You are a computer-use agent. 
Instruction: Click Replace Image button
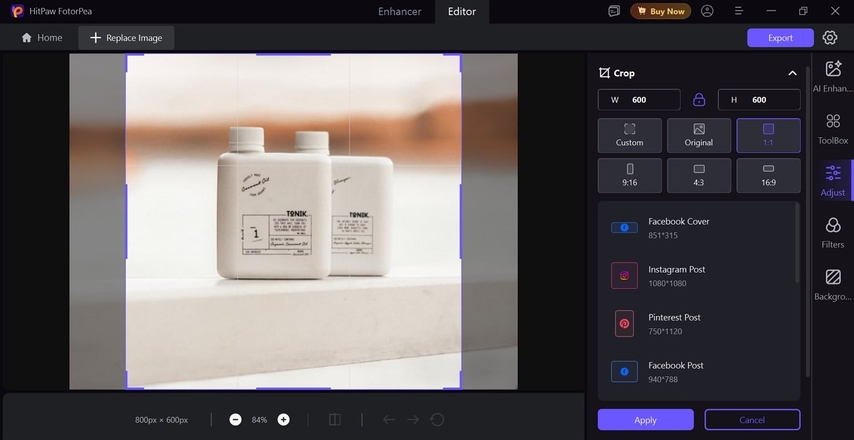pos(126,38)
